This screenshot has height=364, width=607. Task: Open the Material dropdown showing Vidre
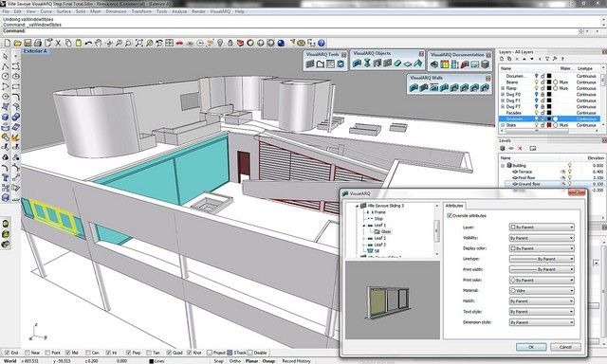click(542, 290)
